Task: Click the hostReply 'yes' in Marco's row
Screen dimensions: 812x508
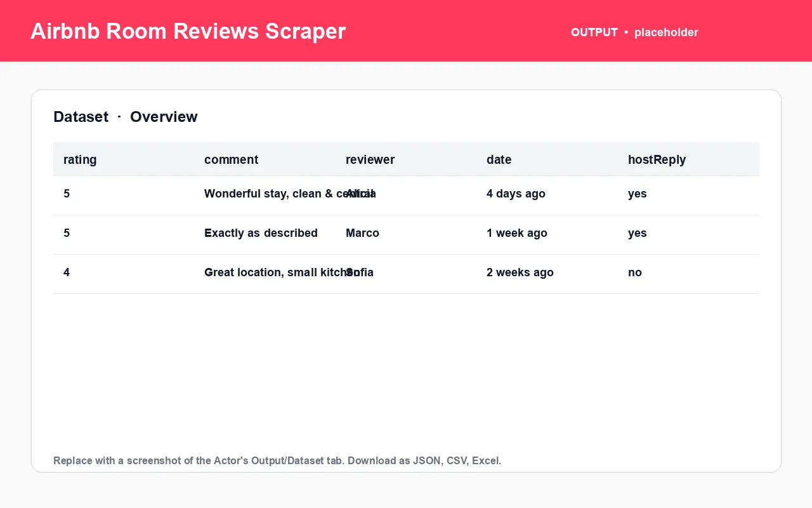Action: pos(637,233)
